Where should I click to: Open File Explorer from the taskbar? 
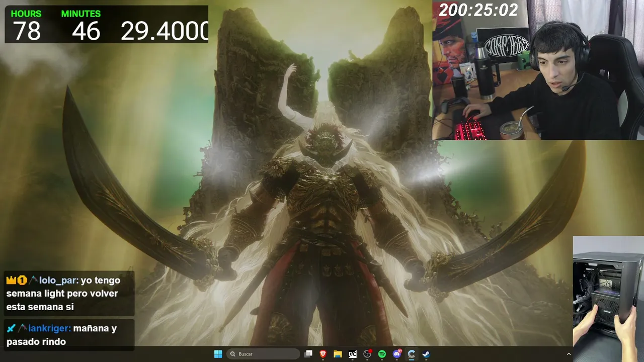[x=338, y=354]
